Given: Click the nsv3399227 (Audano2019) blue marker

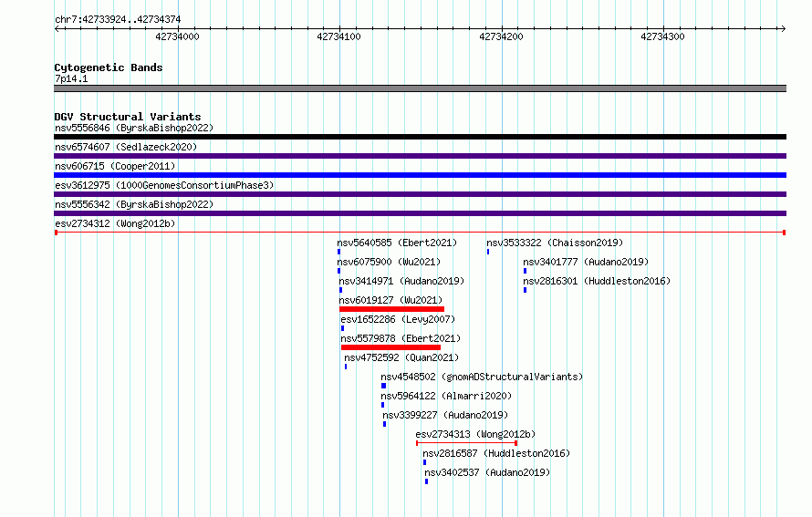Looking at the screenshot, I should pos(384,424).
